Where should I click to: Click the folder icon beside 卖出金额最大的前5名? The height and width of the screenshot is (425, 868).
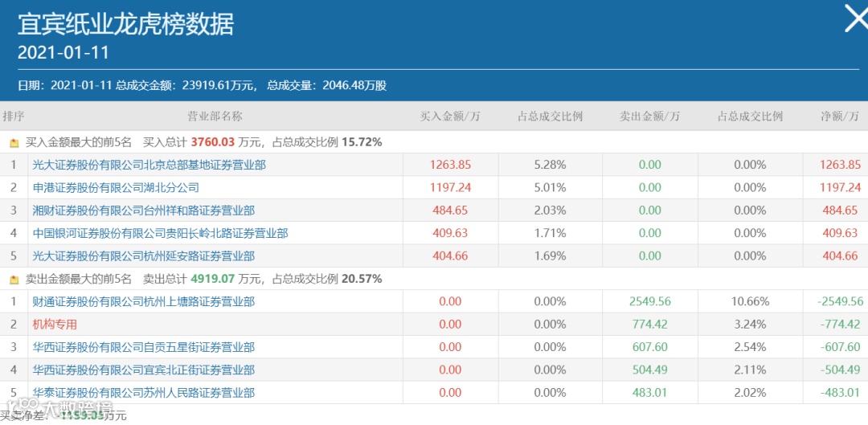tap(14, 280)
